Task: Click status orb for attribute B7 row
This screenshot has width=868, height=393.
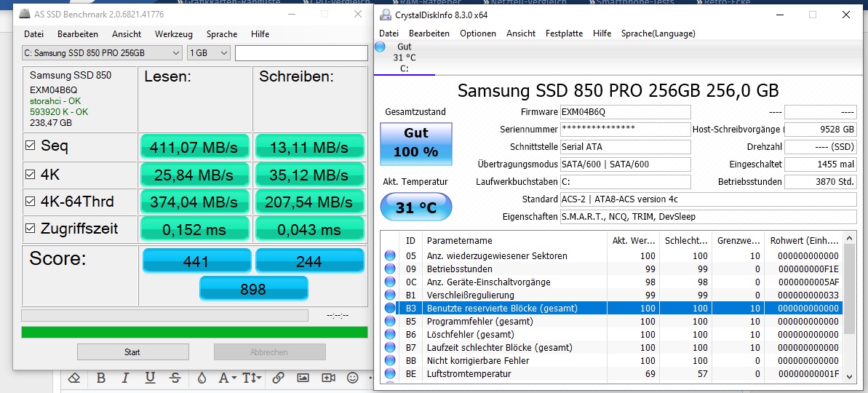Action: point(390,348)
